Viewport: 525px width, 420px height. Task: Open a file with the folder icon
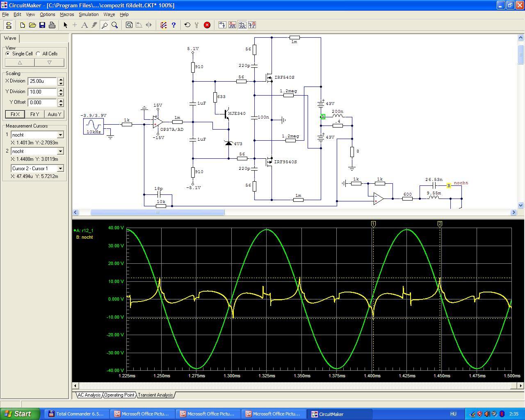(32, 25)
